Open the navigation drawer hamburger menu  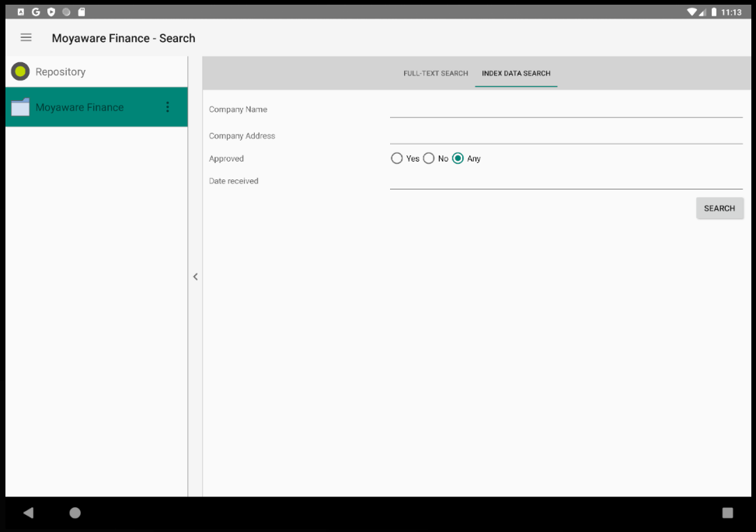click(26, 37)
